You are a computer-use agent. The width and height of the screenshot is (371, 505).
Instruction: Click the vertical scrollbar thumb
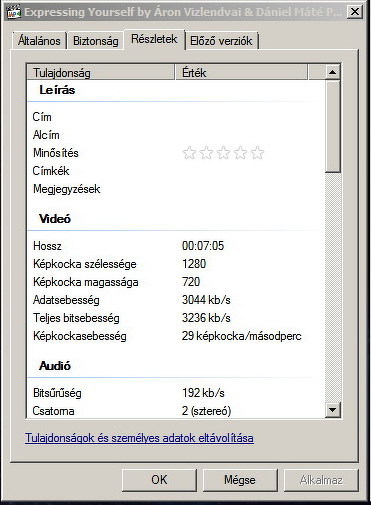(332, 126)
